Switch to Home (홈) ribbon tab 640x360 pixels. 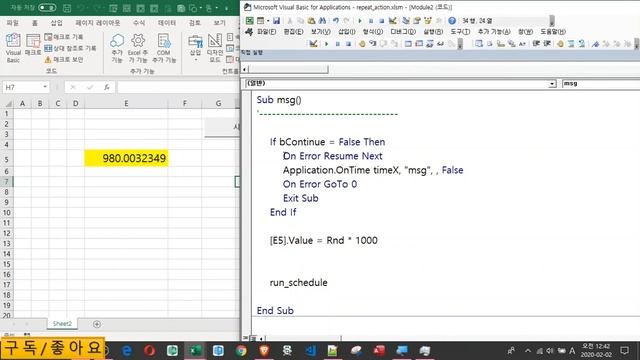pyautogui.click(x=35, y=23)
